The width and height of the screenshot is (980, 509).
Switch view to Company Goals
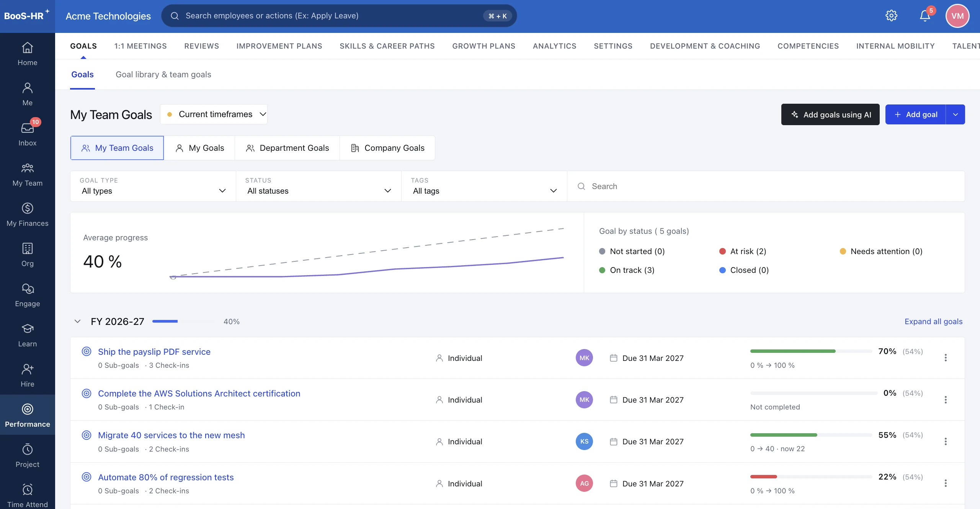pyautogui.click(x=387, y=148)
